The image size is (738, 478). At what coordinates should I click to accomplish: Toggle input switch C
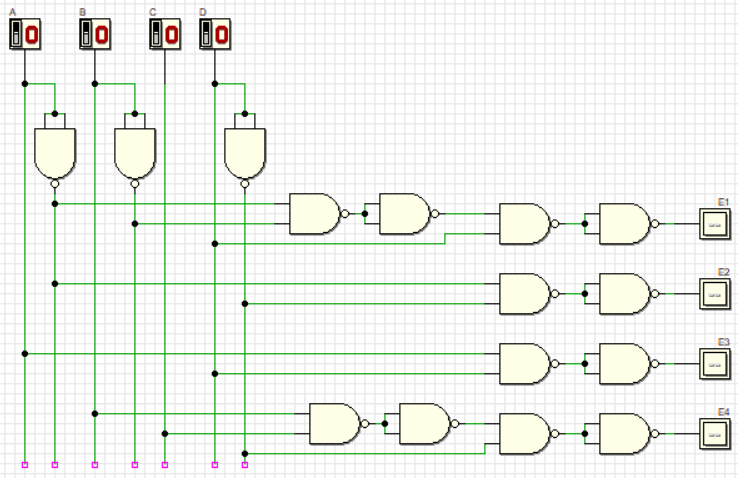click(x=163, y=35)
